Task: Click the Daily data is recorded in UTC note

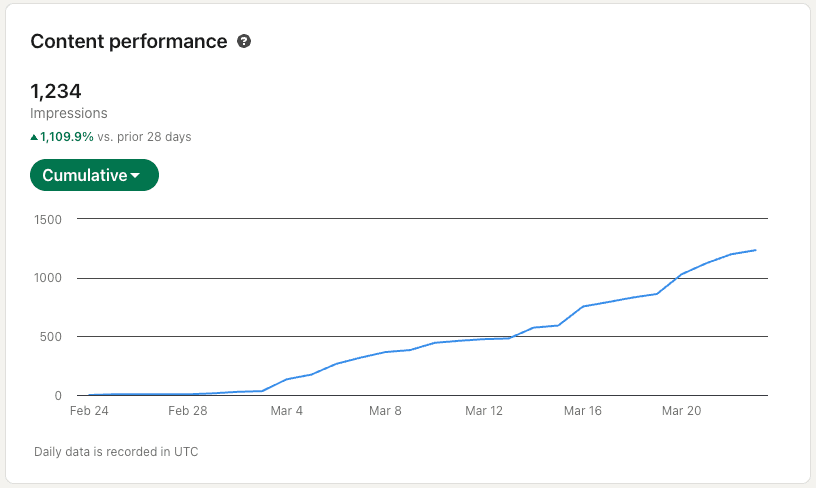Action: tap(116, 452)
